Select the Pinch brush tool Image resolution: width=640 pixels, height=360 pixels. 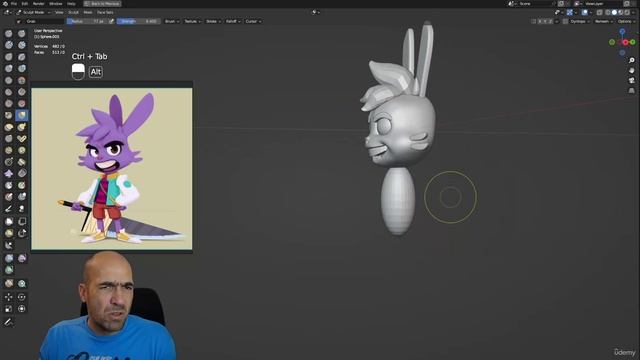pyautogui.click(x=9, y=115)
